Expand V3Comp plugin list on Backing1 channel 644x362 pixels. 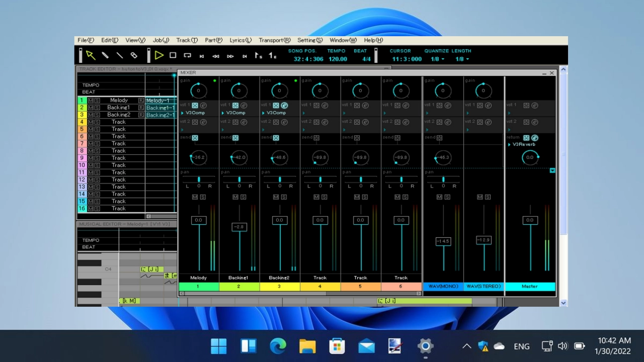[223, 113]
